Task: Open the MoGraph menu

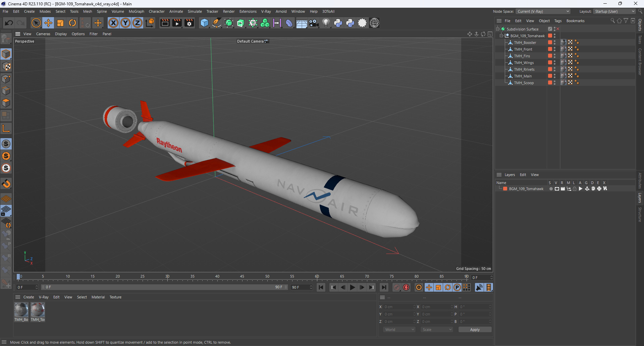Action: (x=137, y=11)
